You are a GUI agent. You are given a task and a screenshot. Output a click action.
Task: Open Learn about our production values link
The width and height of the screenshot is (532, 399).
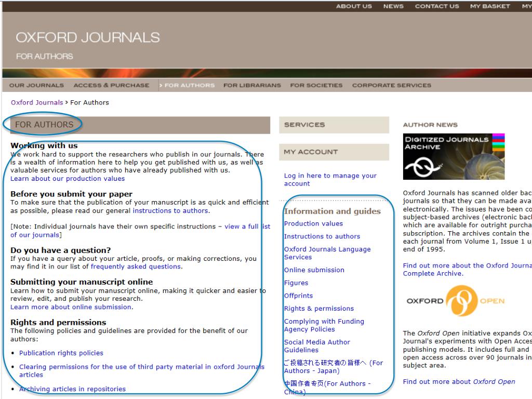[68, 179]
